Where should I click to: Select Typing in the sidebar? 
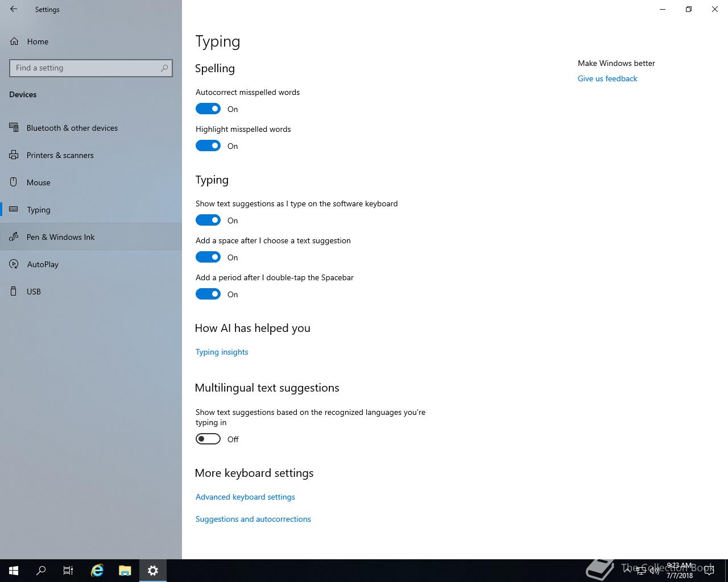tap(91, 210)
